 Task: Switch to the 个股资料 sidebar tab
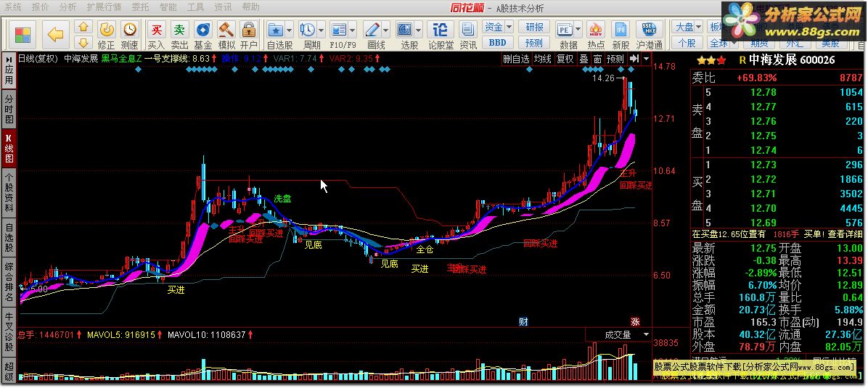[x=9, y=193]
